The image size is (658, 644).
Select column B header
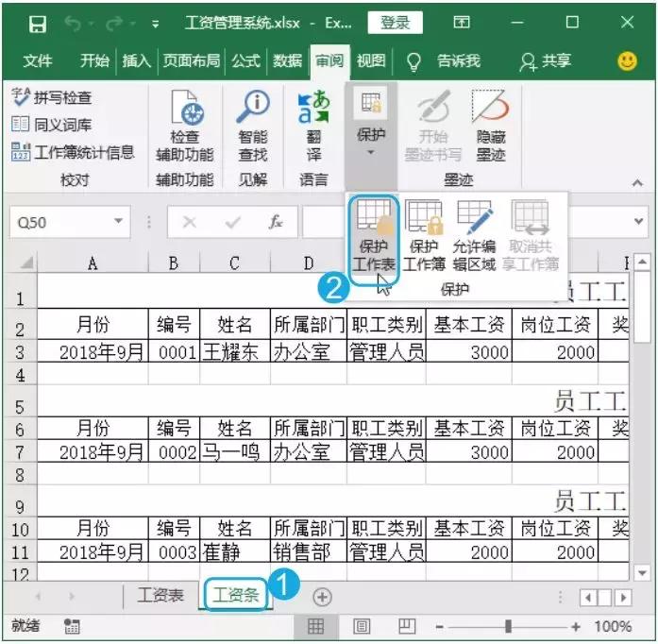(174, 263)
